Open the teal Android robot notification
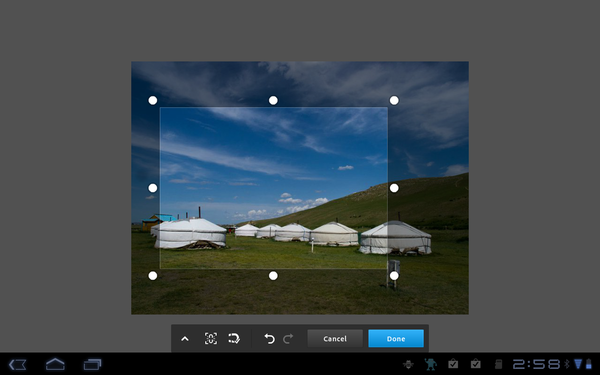This screenshot has width=600, height=375. pos(430,364)
